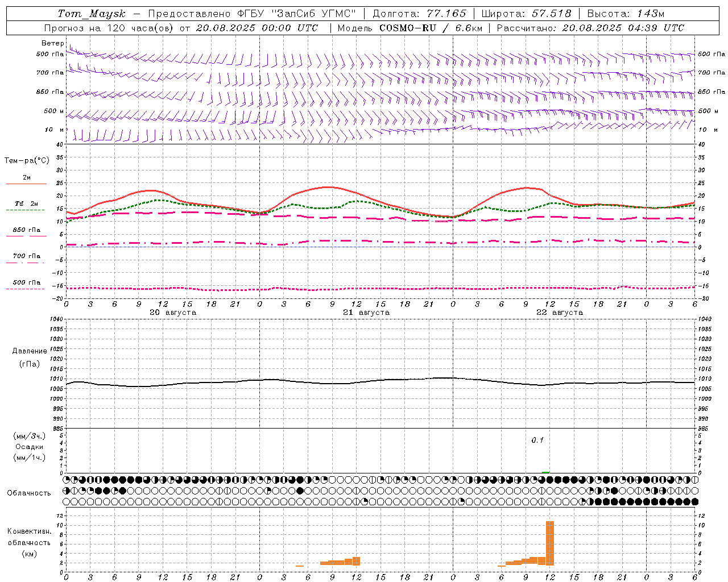Screen dimensions: 728x582
Task: Select the 'Предоставлено ФГБУ "ЗапСиб УГМС"' text
Action: click(x=252, y=14)
